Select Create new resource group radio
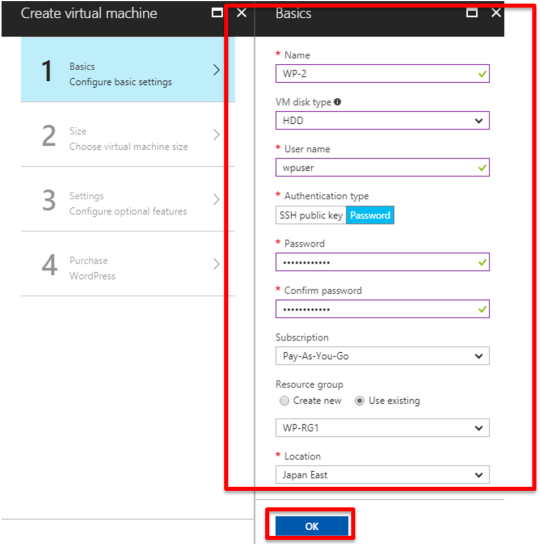The width and height of the screenshot is (540, 544). tap(284, 401)
